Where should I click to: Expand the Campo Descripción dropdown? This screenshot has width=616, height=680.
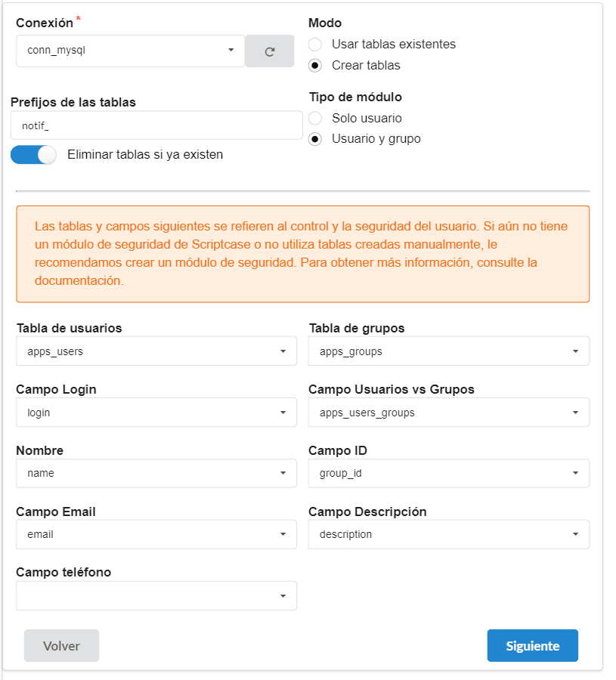pos(448,534)
